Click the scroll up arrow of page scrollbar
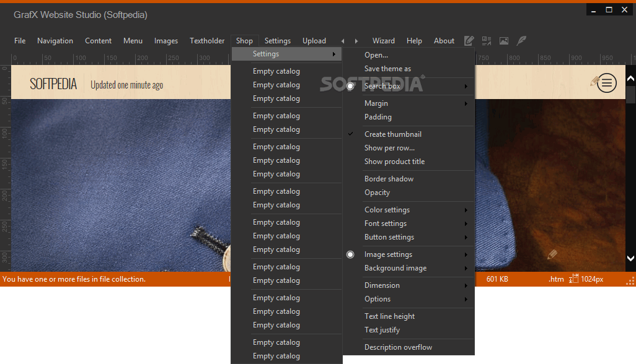 point(630,79)
